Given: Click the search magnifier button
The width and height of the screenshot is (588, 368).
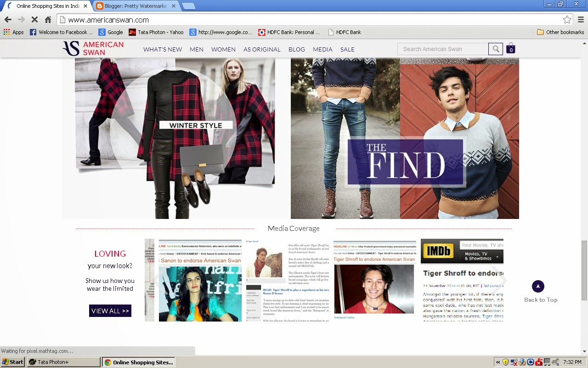Looking at the screenshot, I should 496,49.
